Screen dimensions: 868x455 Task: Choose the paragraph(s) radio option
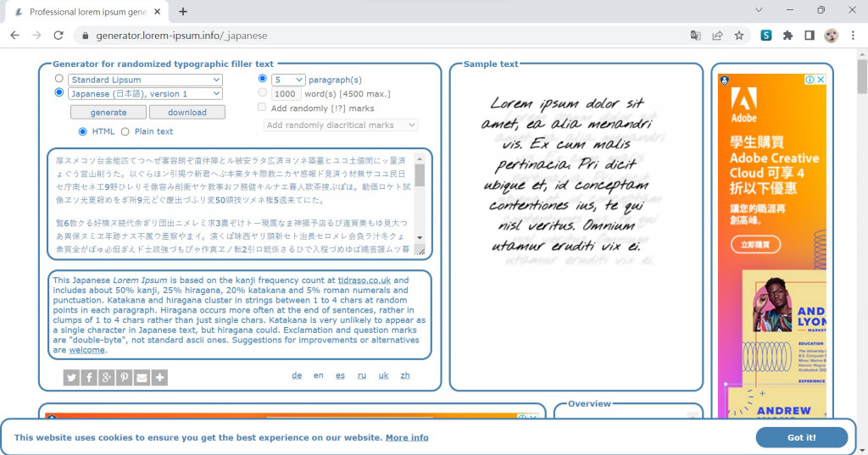(x=263, y=79)
